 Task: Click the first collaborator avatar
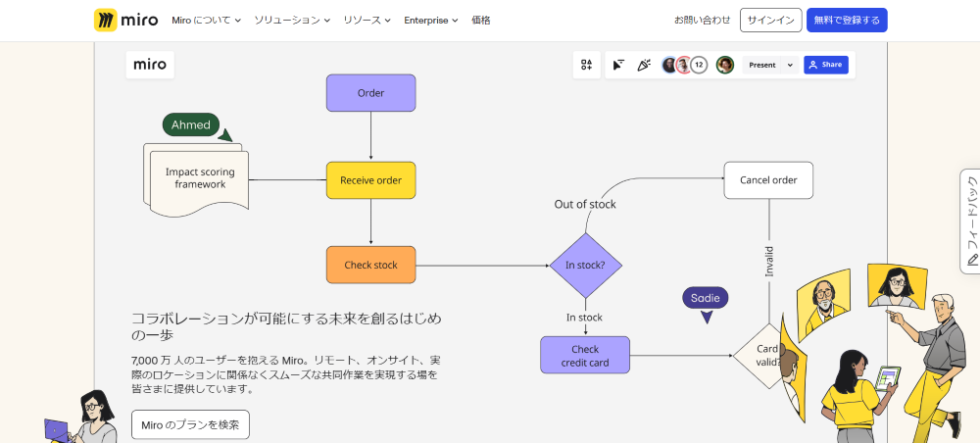click(669, 65)
